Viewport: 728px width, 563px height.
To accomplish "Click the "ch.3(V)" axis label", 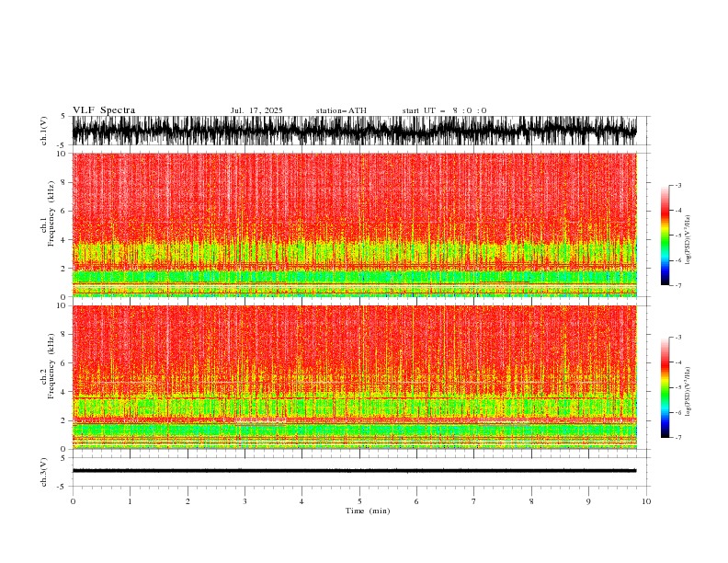I will 44,472.
